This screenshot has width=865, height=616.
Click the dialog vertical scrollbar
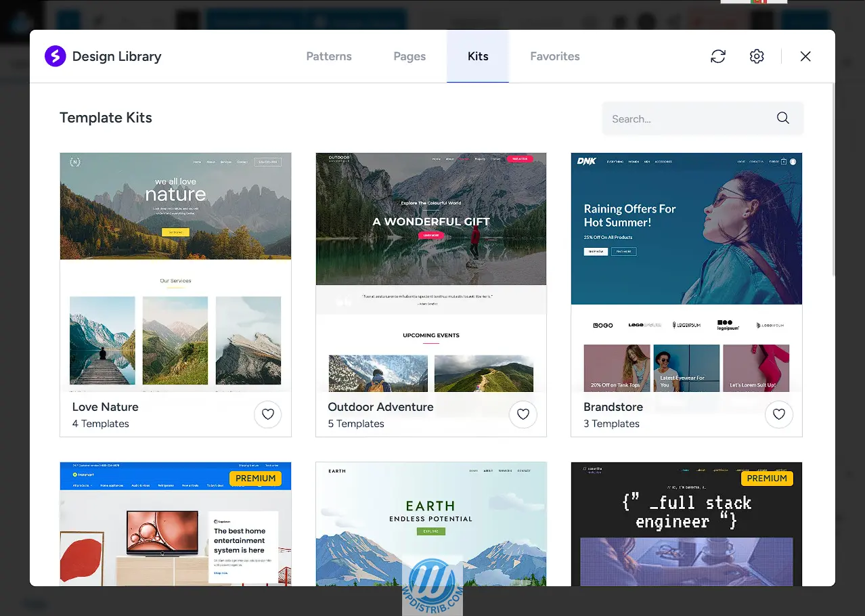point(833,179)
